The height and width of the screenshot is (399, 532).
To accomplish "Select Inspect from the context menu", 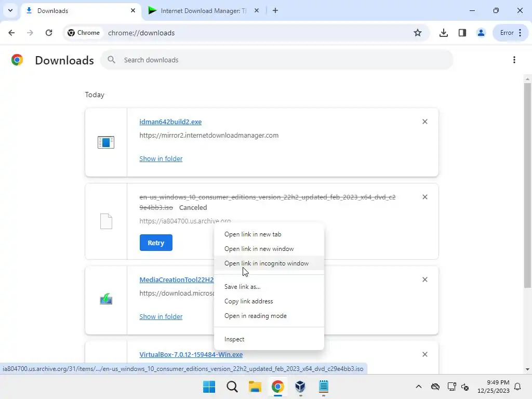I will [x=269, y=340].
